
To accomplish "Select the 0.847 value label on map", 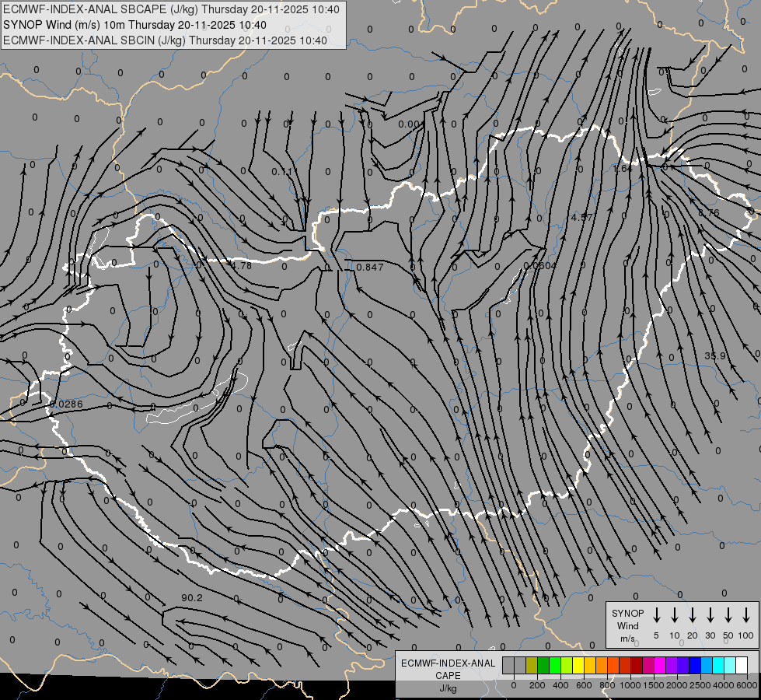I will click(x=370, y=268).
